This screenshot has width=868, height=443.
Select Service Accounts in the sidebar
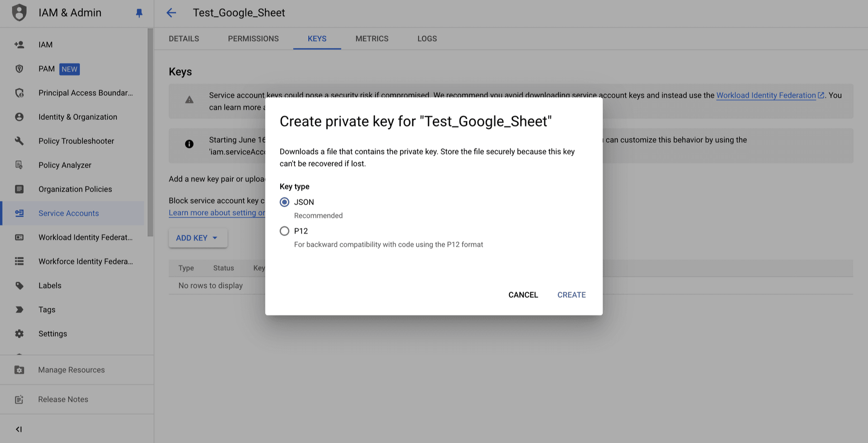click(68, 213)
